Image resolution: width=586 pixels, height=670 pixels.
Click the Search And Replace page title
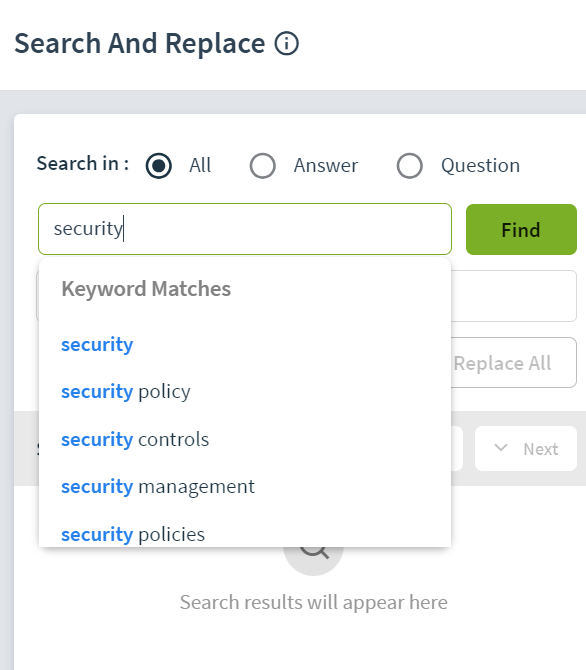[140, 44]
